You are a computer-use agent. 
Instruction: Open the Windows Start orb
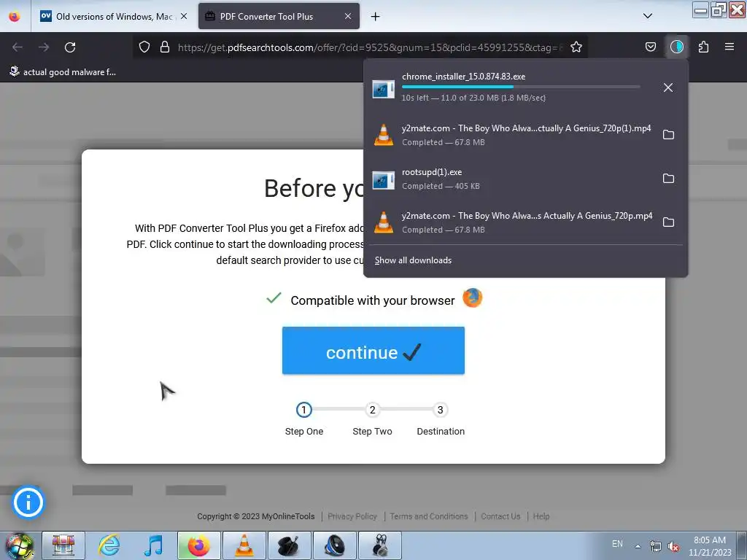[x=19, y=545]
